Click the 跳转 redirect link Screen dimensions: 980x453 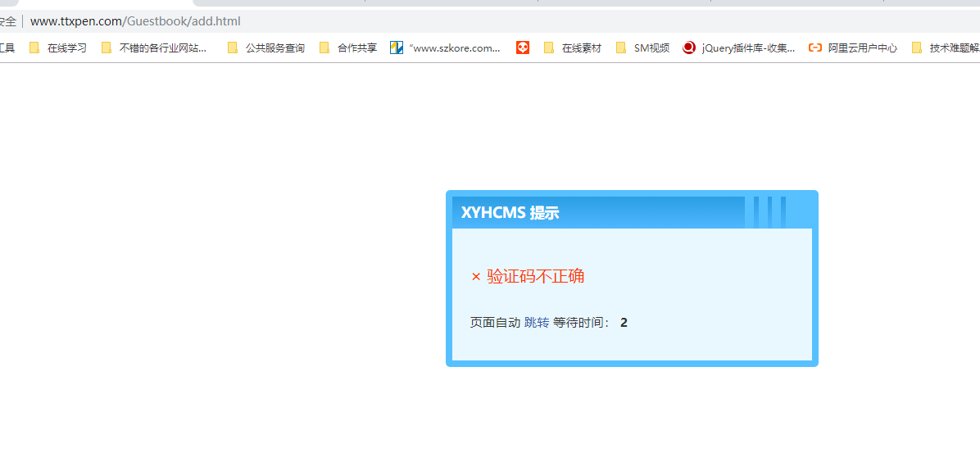[537, 323]
